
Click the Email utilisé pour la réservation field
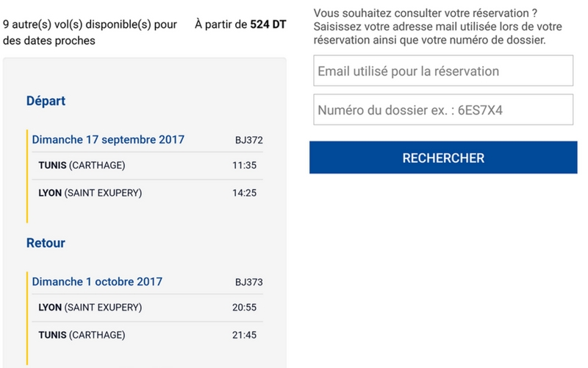443,71
